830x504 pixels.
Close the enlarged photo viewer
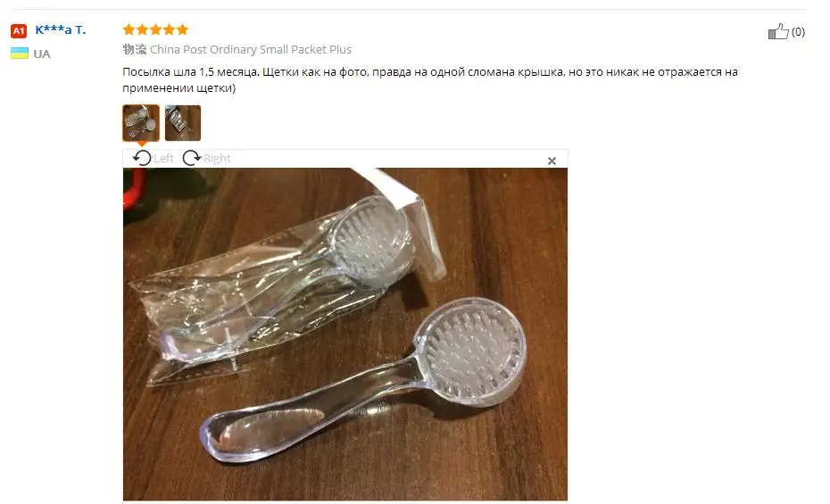[x=552, y=161]
